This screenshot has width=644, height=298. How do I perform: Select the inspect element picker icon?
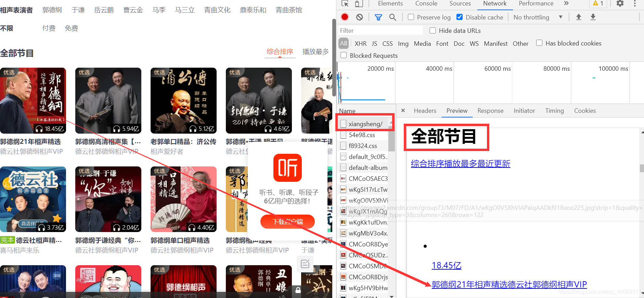[x=345, y=3]
